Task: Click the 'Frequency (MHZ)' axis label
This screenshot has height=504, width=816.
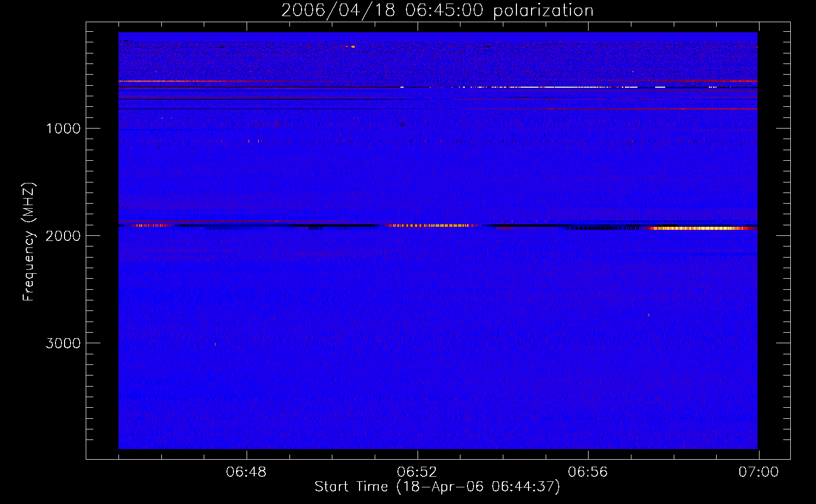Action: [29, 242]
